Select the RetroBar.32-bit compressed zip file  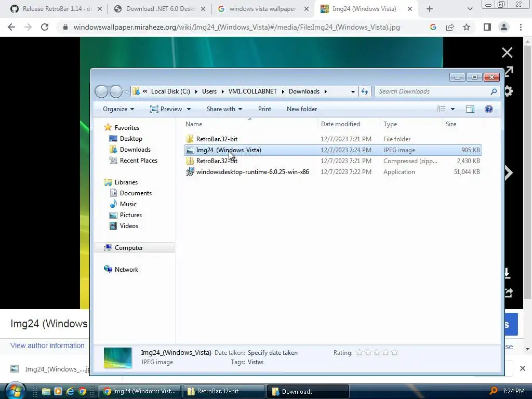333,161
